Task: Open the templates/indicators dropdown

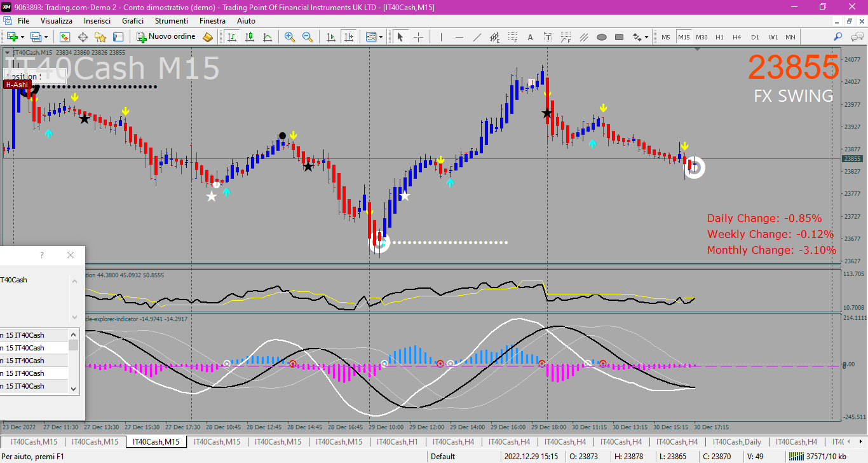Action: pyautogui.click(x=374, y=37)
